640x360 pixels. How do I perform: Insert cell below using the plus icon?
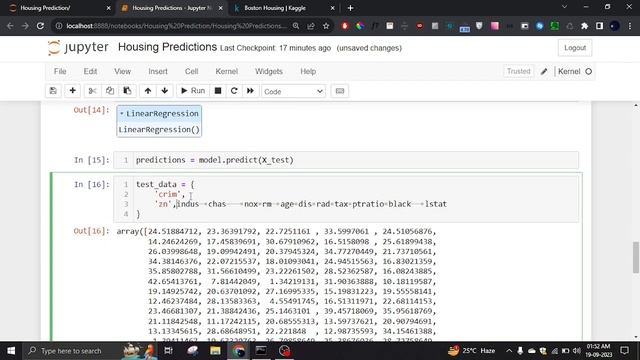(72, 91)
